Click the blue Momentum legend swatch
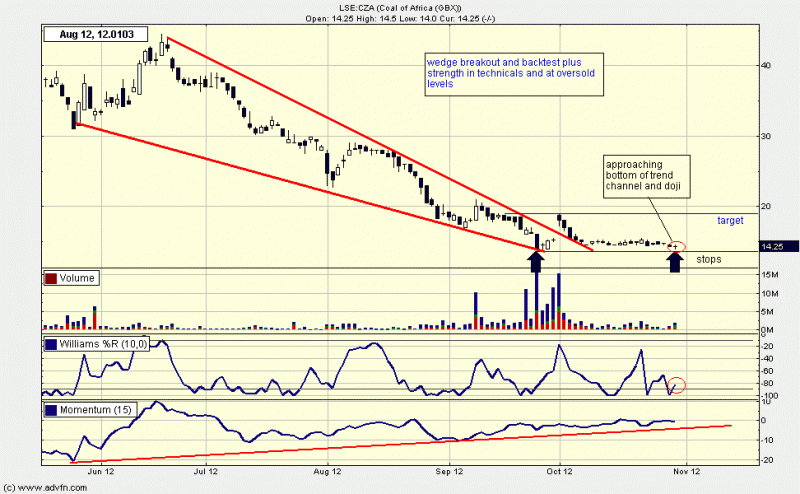This screenshot has height=494, width=800. pos(51,409)
